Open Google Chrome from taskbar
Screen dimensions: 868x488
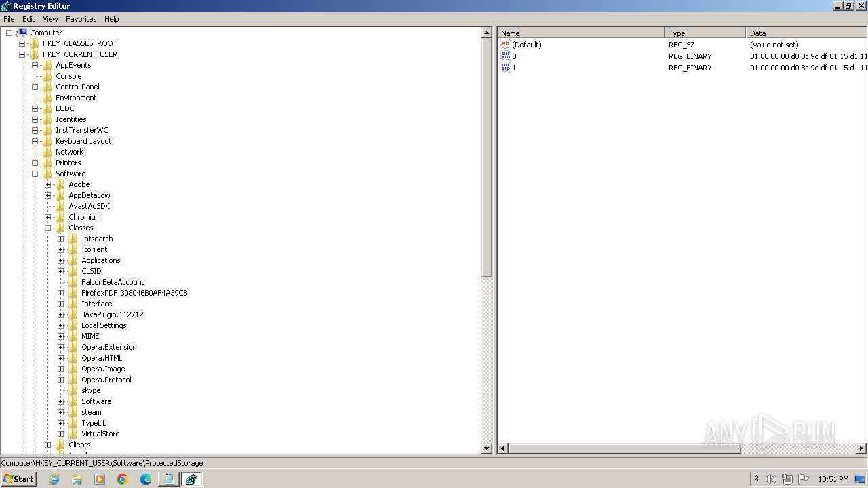[123, 479]
